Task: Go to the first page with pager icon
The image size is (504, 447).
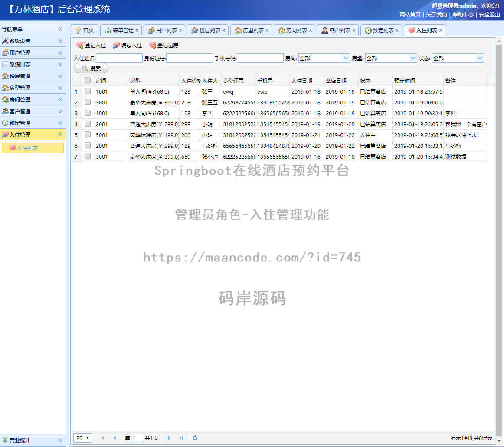Action: pos(102,438)
